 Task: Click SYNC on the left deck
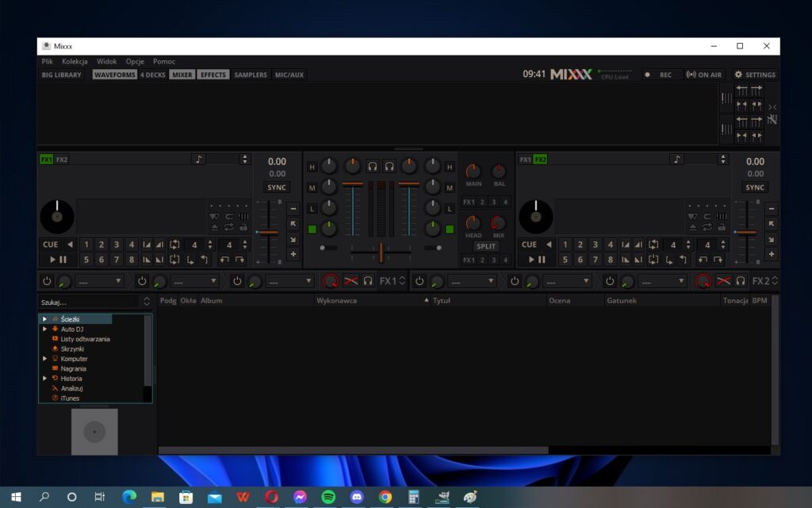coord(277,187)
